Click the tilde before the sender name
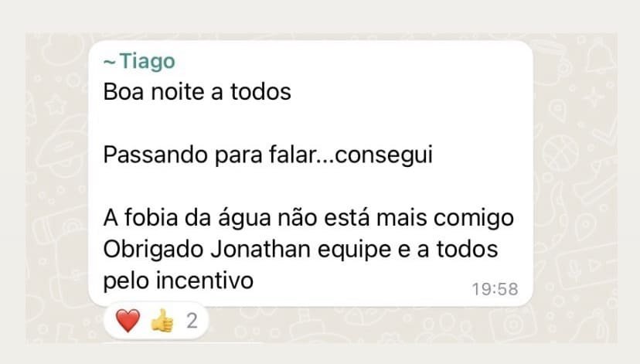 tap(110, 63)
